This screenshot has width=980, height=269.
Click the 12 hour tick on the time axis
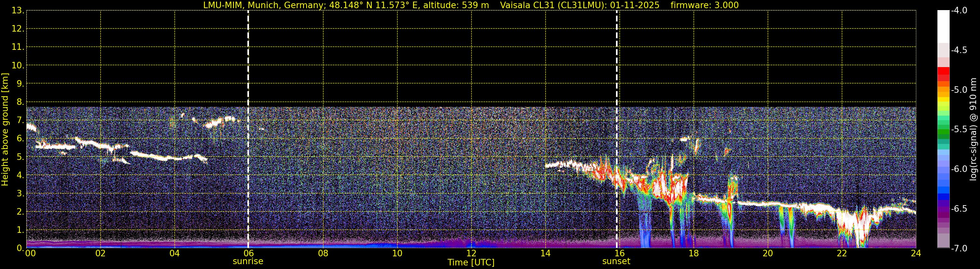tap(471, 254)
